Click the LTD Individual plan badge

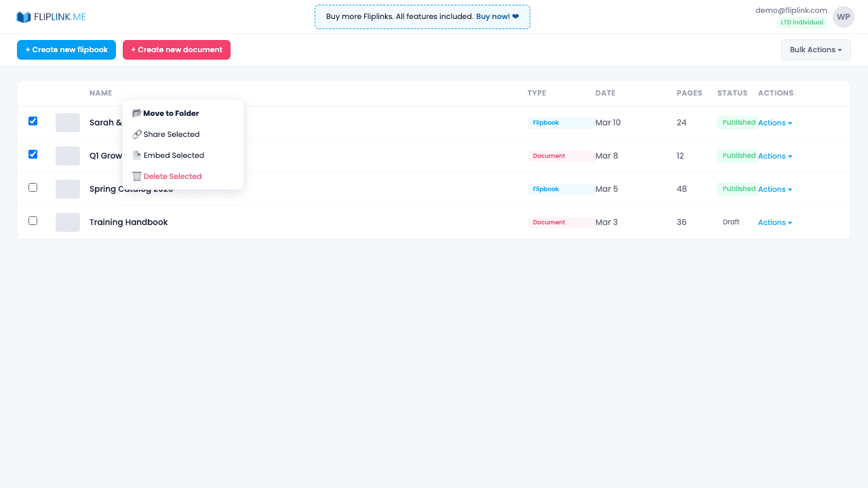(802, 22)
